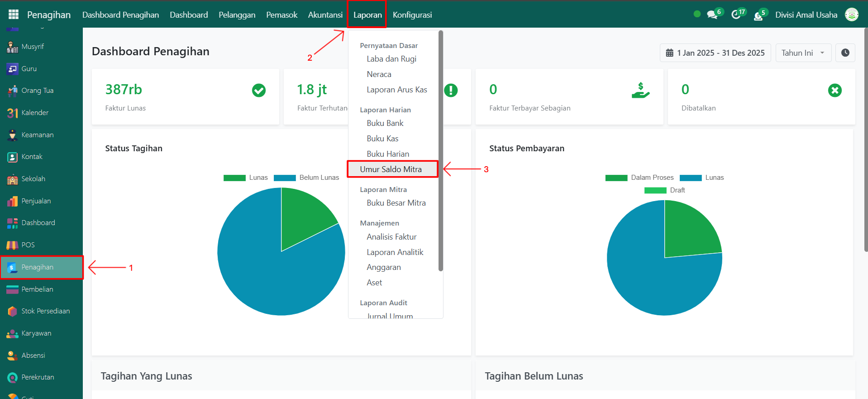Select Umur Saldo Mitra from the menu

pyautogui.click(x=391, y=169)
